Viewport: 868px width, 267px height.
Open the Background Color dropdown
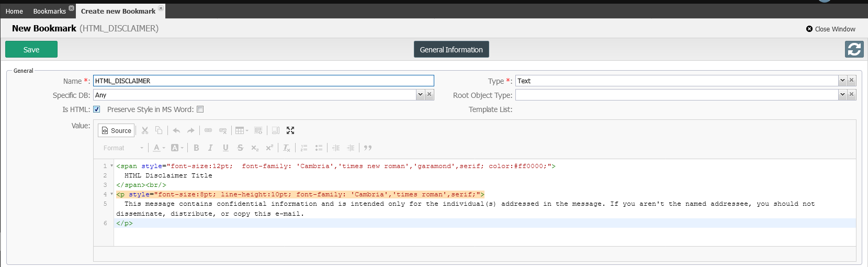[x=177, y=148]
